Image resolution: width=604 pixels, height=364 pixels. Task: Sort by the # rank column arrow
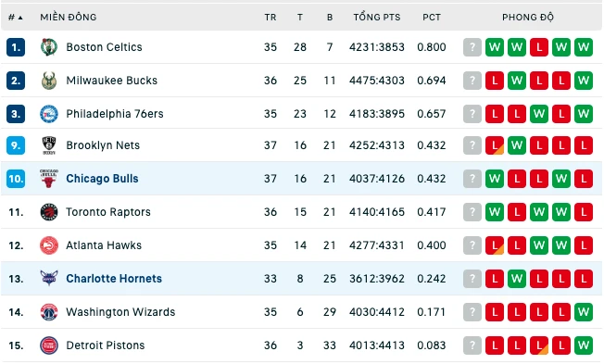coord(20,18)
